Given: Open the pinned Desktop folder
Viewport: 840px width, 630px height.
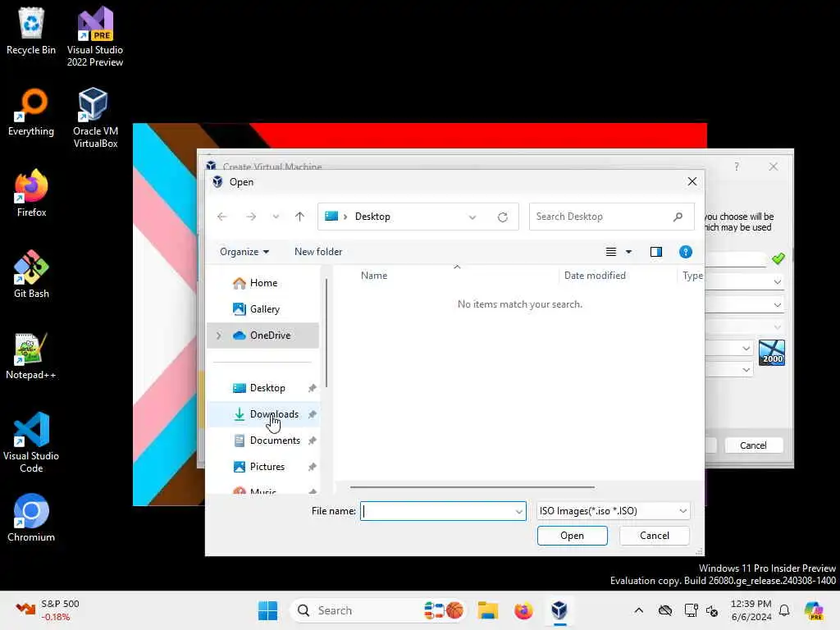Looking at the screenshot, I should pyautogui.click(x=263, y=388).
